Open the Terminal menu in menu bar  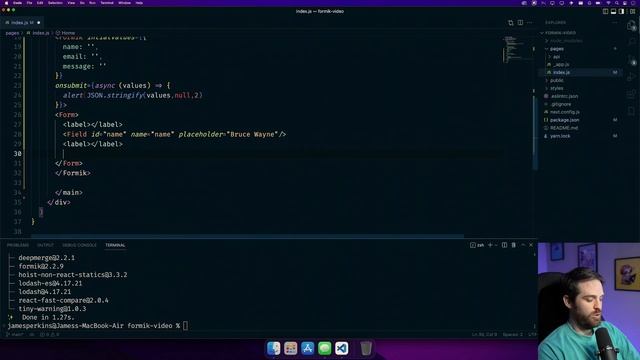pyautogui.click(x=107, y=3)
